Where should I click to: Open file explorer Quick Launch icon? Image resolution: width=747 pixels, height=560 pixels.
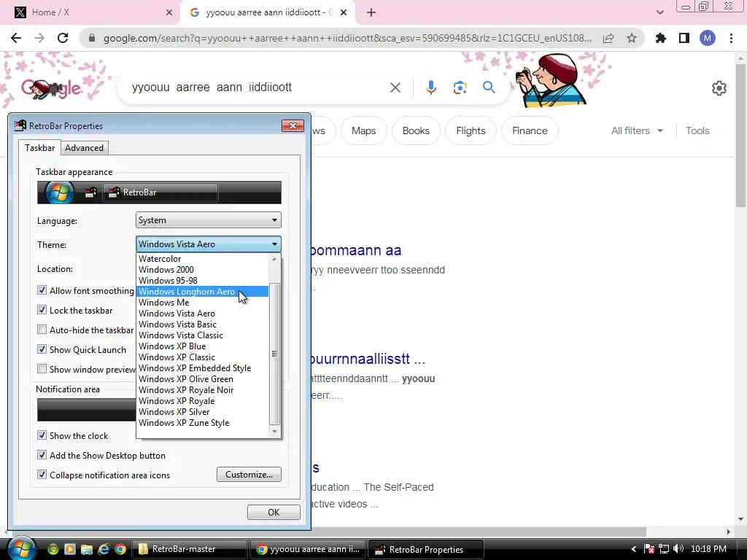(x=86, y=549)
